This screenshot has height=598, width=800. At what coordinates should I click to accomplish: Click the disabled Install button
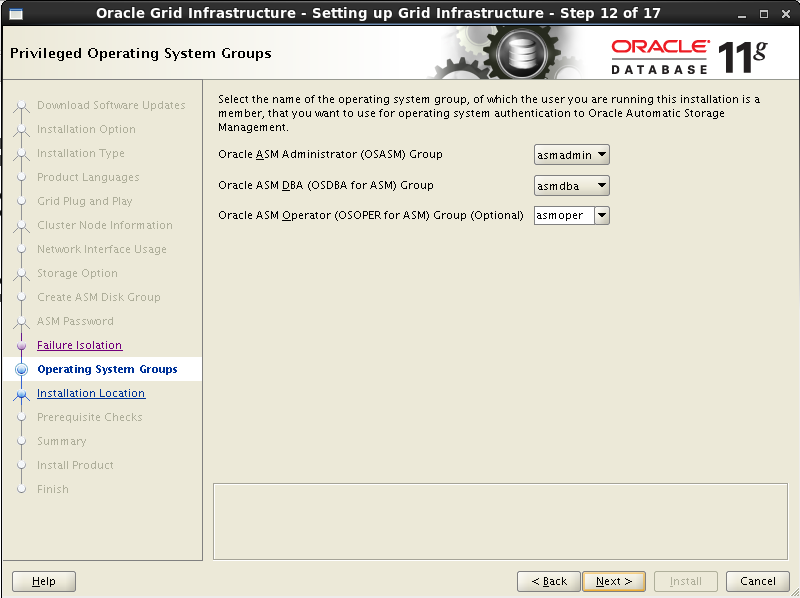coord(686,581)
